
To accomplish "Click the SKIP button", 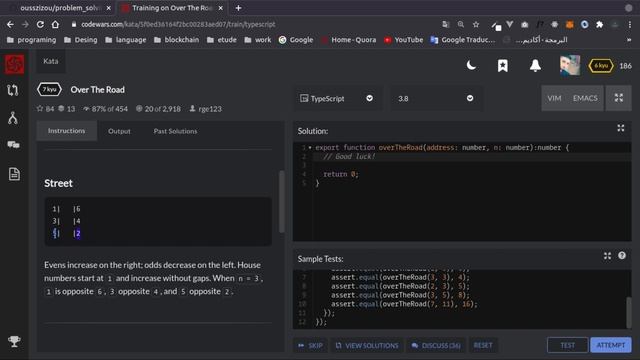I will pos(311,345).
